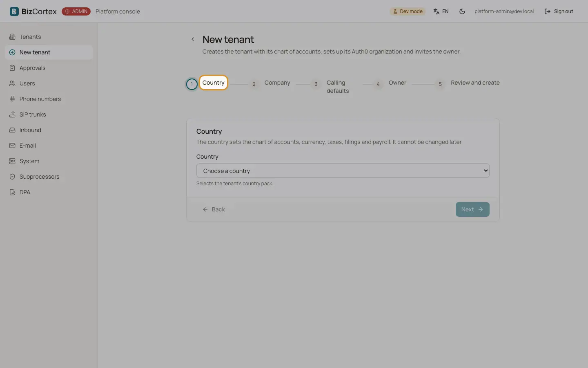Open the Review and create step
The image size is (588, 368).
tap(475, 83)
